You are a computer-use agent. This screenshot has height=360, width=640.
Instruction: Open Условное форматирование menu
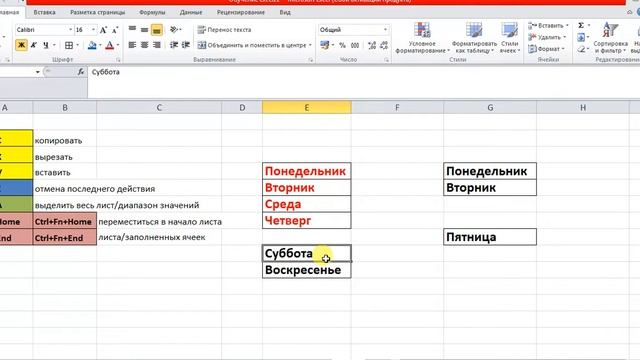(422, 38)
